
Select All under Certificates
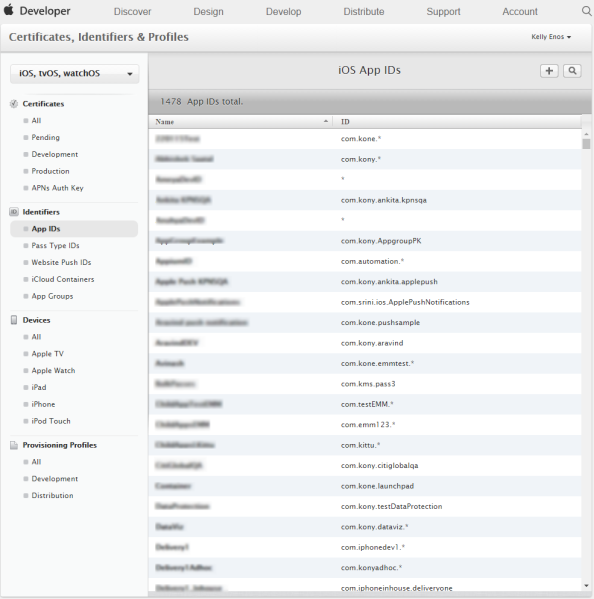pos(36,121)
